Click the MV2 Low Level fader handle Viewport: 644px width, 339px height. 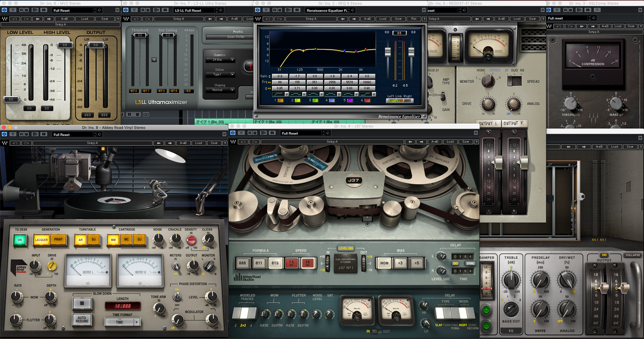pyautogui.click(x=11, y=99)
